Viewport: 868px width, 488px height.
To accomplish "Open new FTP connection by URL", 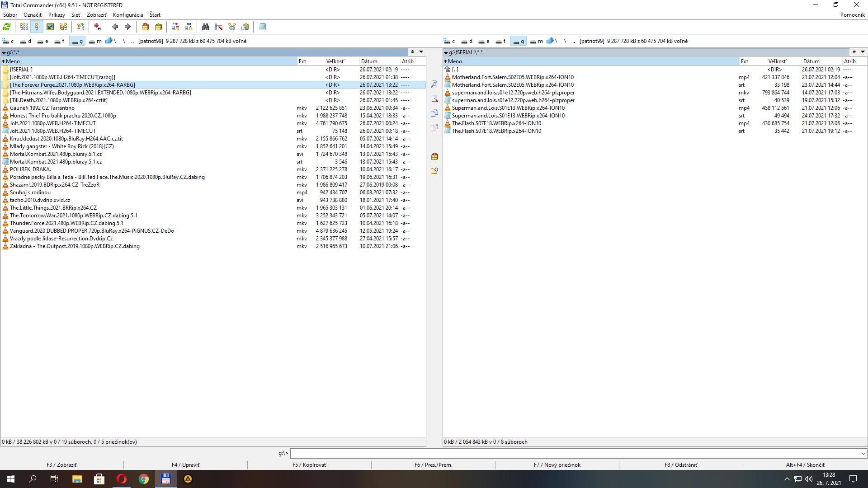I will coord(189,27).
